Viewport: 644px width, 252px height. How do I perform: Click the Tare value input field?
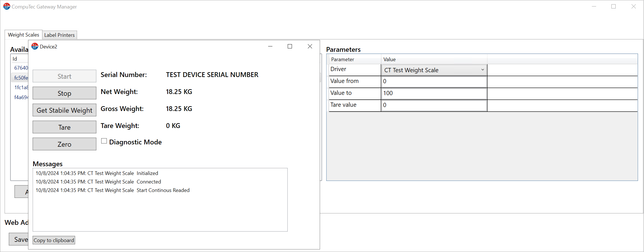click(434, 105)
